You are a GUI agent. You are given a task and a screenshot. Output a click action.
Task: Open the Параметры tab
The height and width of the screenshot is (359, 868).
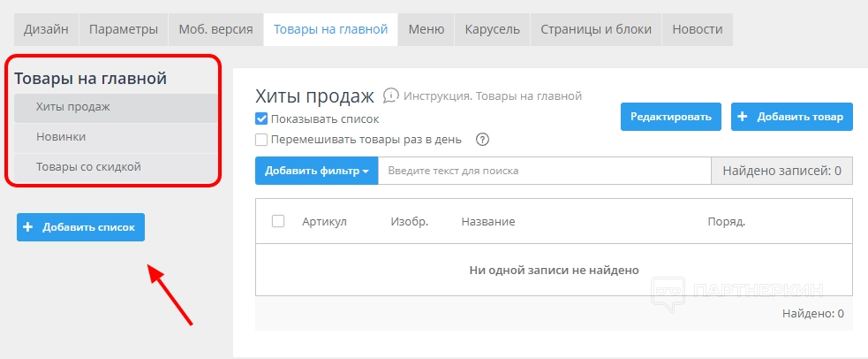point(123,29)
